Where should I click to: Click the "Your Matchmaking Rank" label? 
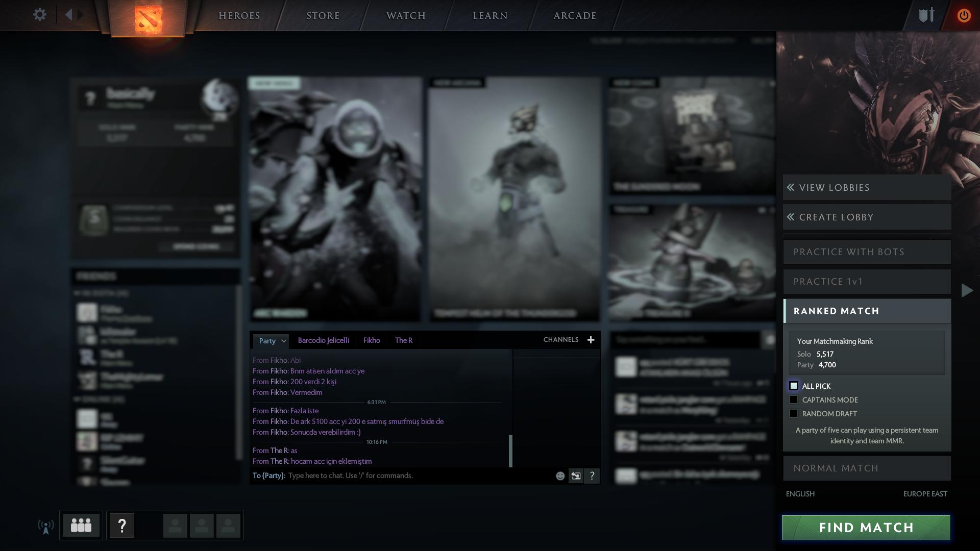[835, 341]
